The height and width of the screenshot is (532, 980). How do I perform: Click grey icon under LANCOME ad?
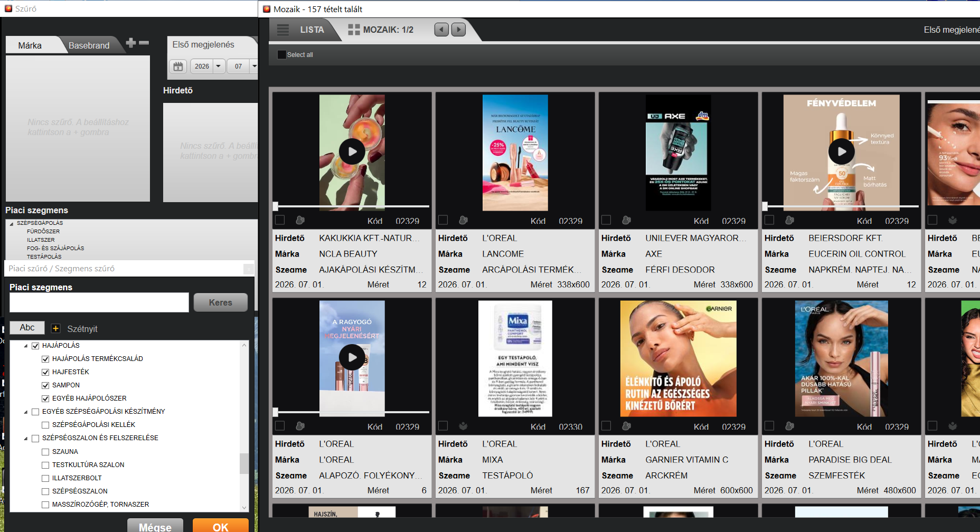[x=463, y=220]
